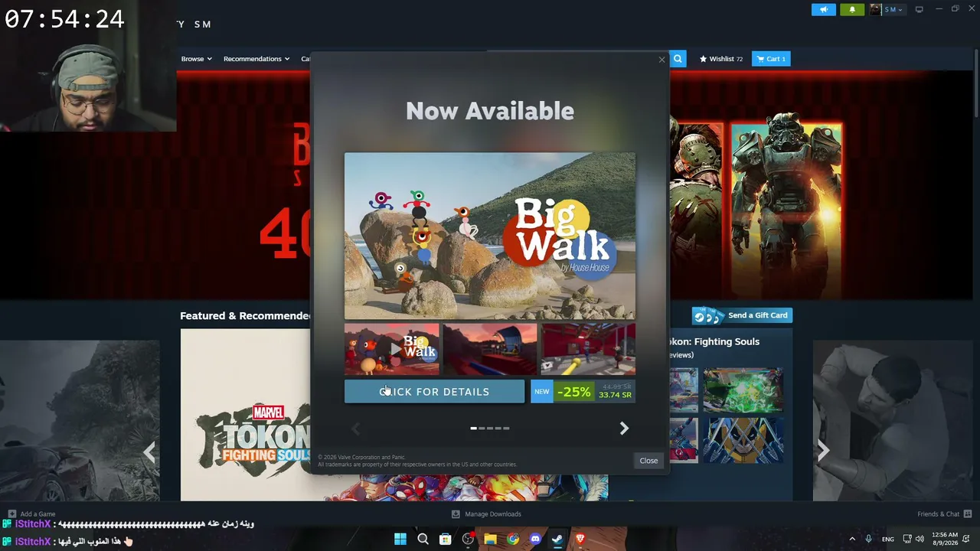The width and height of the screenshot is (980, 551).
Task: Click the Now Available heading
Action: click(490, 111)
